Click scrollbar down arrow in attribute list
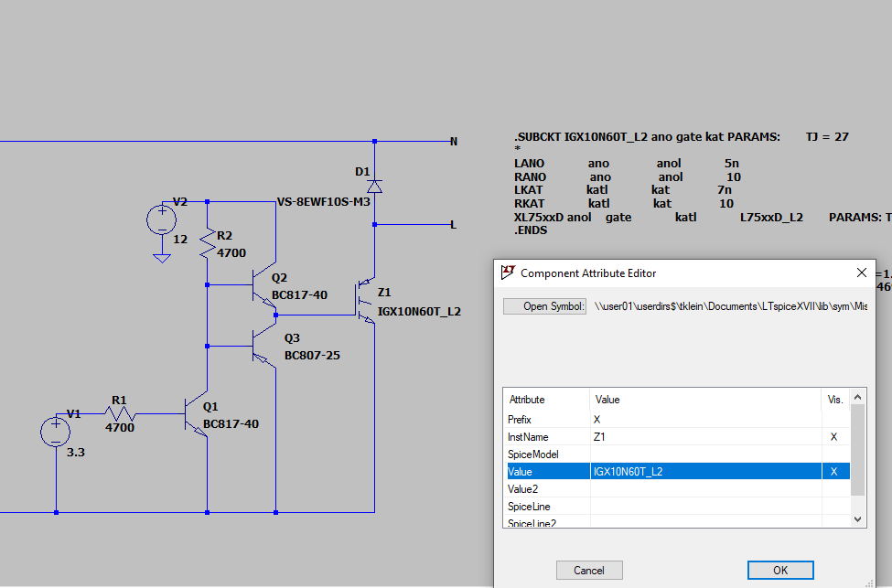Screen dimensions: 892x588 pos(858,519)
